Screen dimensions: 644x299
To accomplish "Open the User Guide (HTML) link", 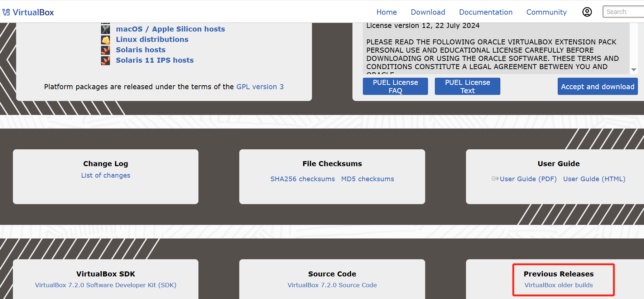I will click(594, 179).
